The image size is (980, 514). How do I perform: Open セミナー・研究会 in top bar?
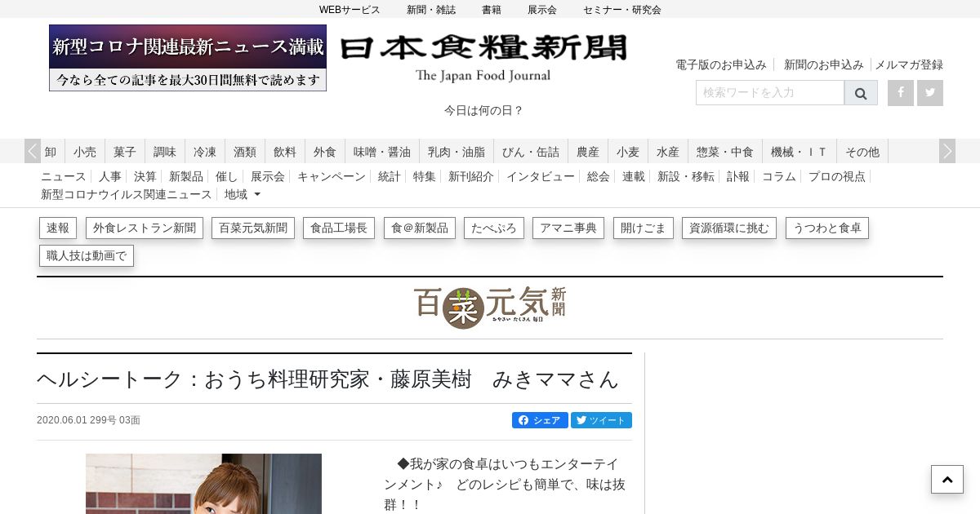622,10
